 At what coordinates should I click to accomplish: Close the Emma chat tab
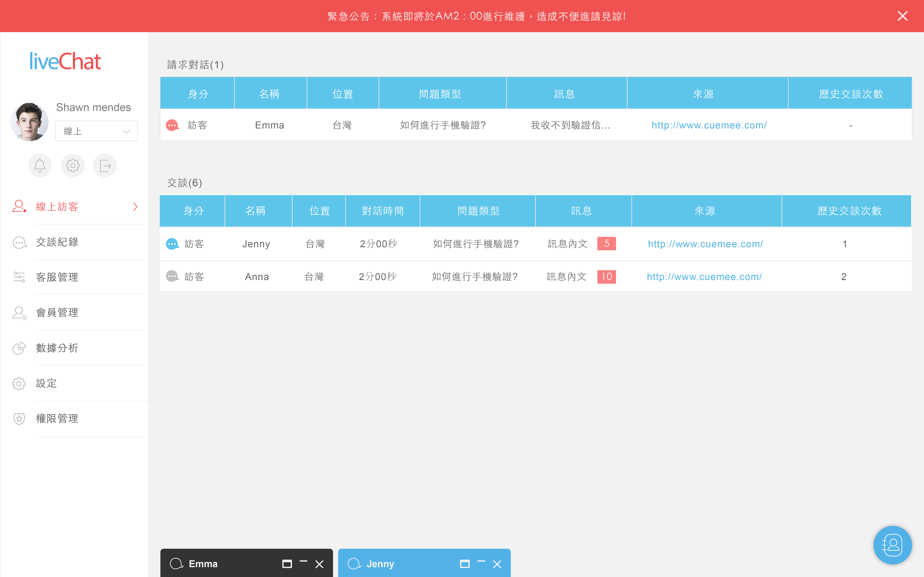(x=319, y=564)
